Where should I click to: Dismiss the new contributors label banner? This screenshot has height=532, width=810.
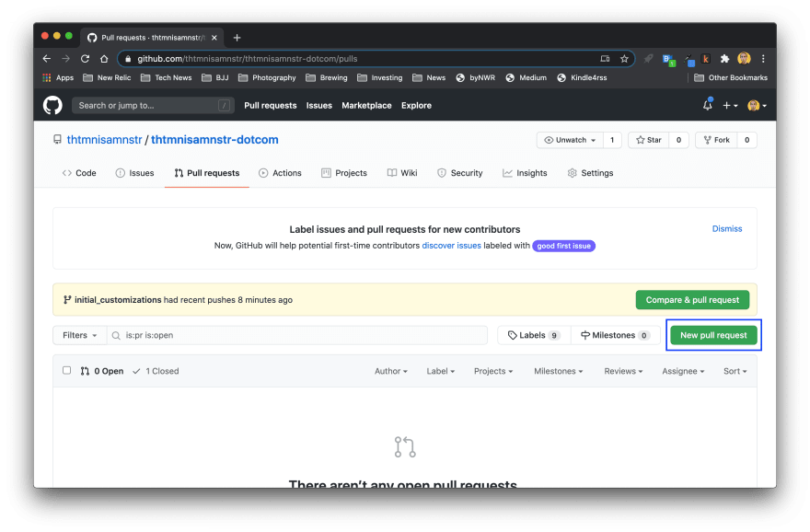coord(726,228)
